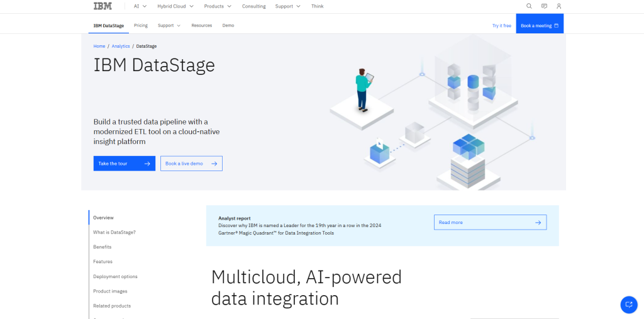The width and height of the screenshot is (644, 319).
Task: Open the Demo tab
Action: point(228,26)
